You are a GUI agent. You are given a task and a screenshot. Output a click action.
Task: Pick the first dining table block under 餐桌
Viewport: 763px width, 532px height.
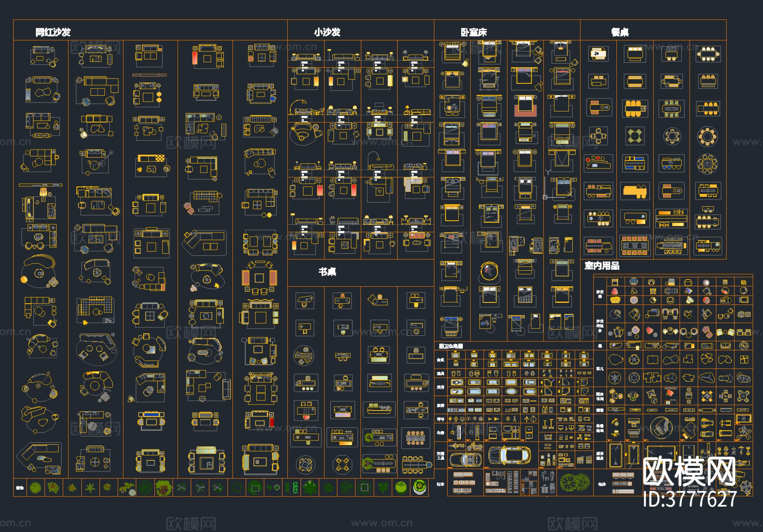[598, 54]
